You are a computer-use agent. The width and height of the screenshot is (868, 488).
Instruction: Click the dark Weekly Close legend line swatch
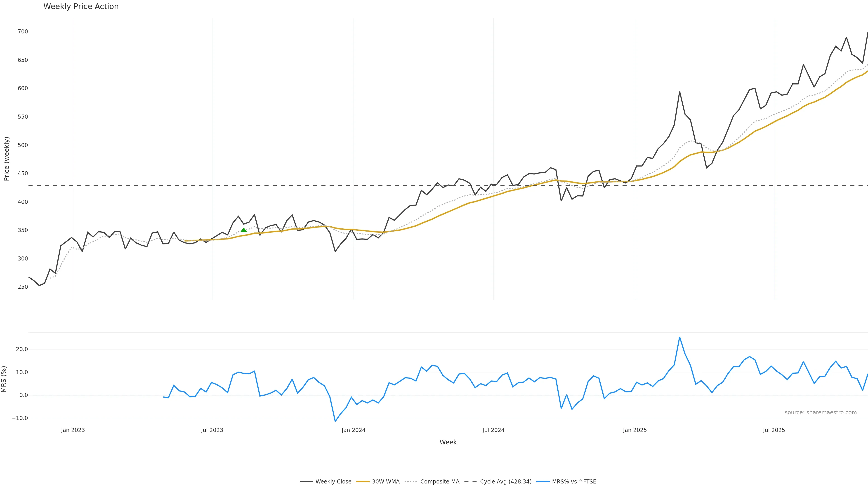306,482
